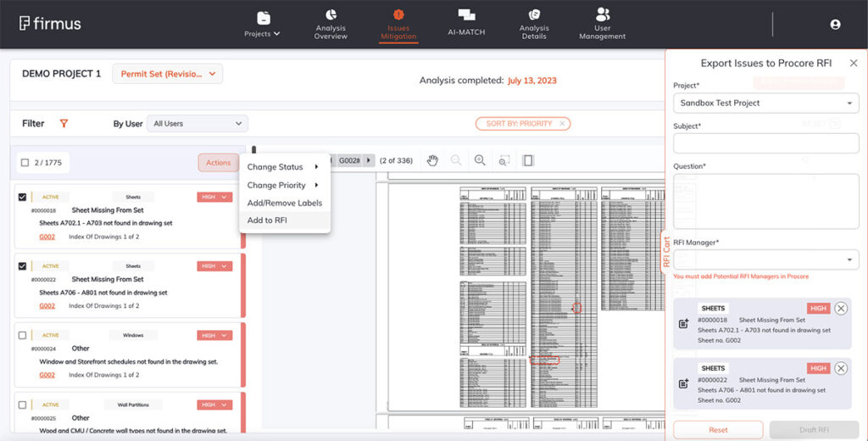Open the user account profile icon
The height and width of the screenshot is (441, 868).
[x=835, y=25]
